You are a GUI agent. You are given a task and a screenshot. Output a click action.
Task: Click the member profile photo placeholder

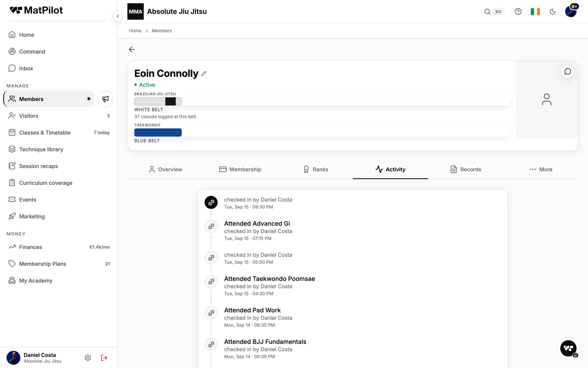(547, 100)
